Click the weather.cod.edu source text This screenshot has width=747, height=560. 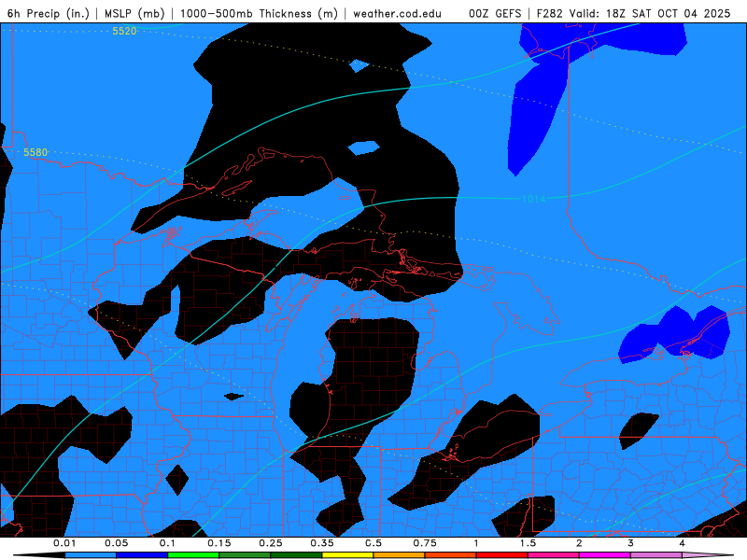pos(397,13)
